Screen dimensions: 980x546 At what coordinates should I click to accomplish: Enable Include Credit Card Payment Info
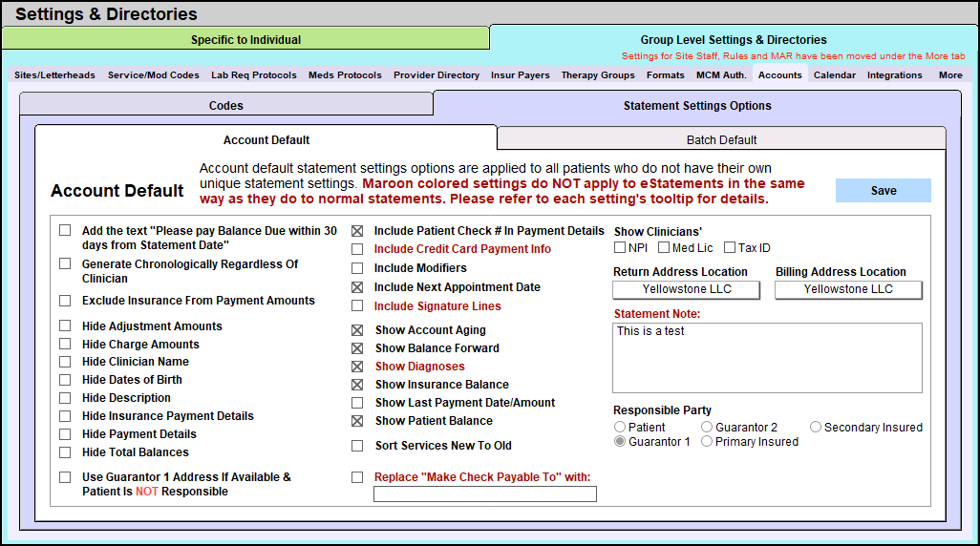[357, 249]
